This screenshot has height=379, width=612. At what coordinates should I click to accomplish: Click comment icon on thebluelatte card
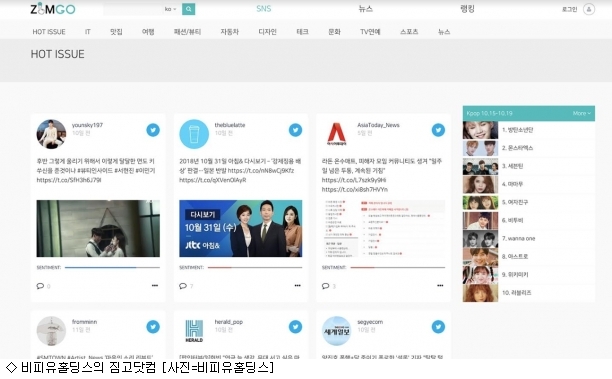183,286
